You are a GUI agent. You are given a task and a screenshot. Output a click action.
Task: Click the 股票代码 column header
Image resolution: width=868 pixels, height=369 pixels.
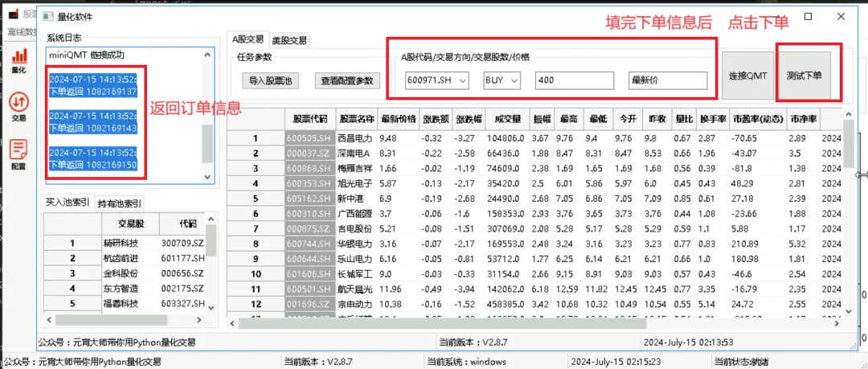[x=310, y=118]
